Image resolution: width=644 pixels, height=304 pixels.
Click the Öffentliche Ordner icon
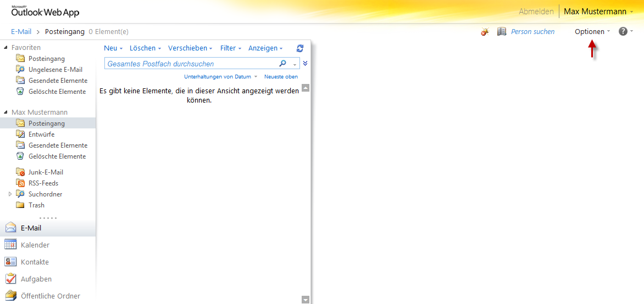tap(10, 296)
